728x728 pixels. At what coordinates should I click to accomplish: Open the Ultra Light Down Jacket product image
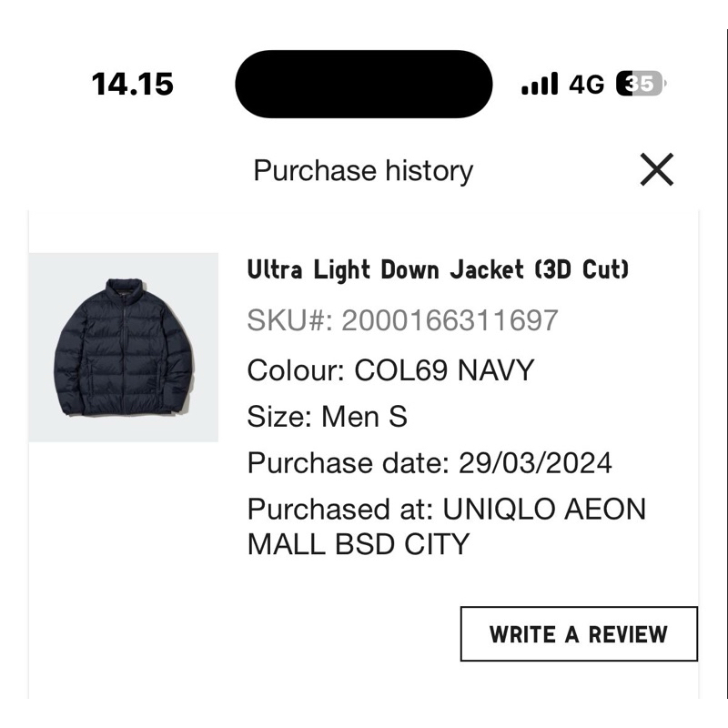(127, 346)
